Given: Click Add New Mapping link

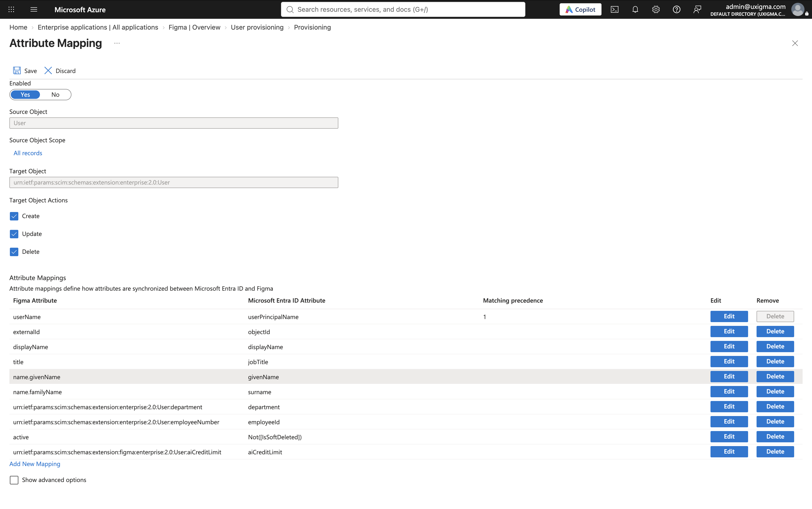Looking at the screenshot, I should [x=35, y=464].
